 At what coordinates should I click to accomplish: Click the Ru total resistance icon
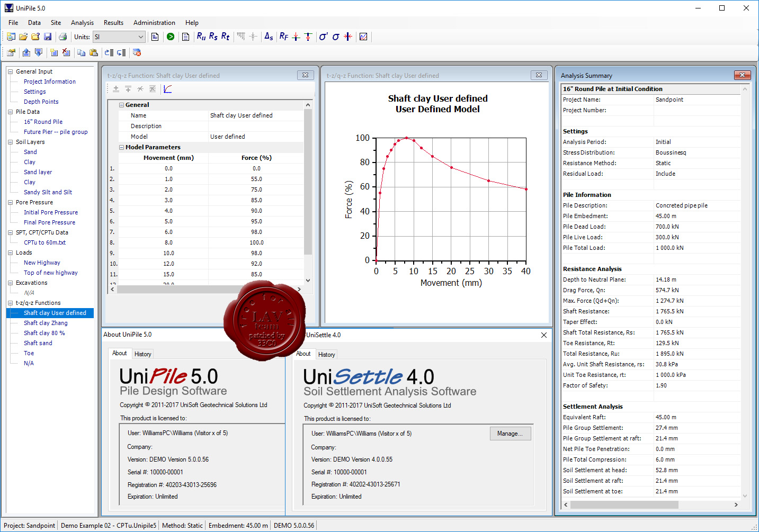201,37
